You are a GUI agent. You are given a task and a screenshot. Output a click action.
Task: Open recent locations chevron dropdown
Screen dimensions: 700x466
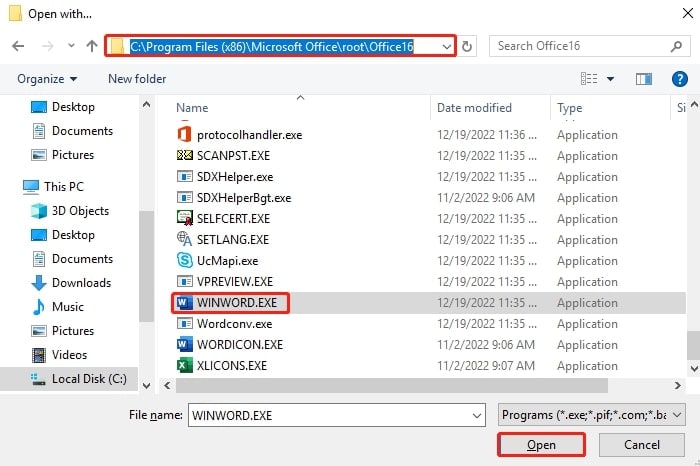pyautogui.click(x=71, y=46)
